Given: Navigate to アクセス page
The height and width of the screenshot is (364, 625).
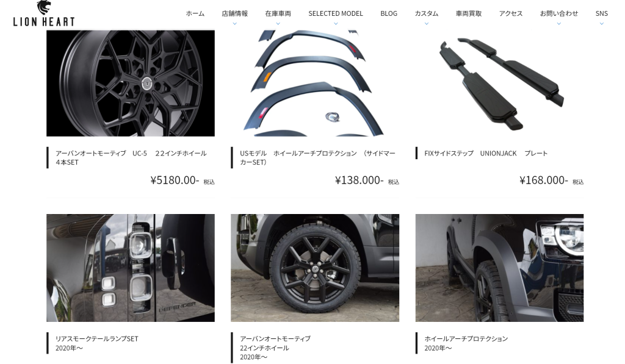Looking at the screenshot, I should click(x=511, y=13).
